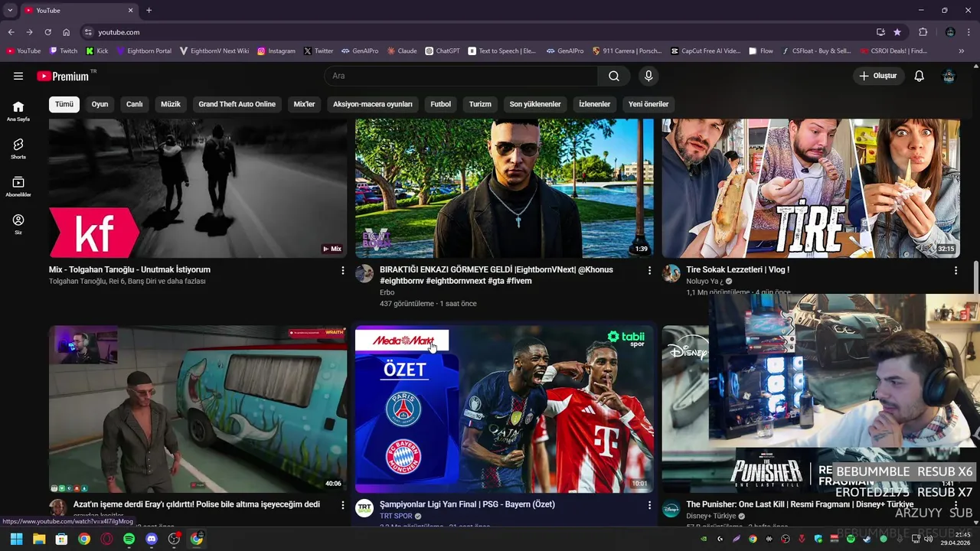Open the account avatar menu
980x551 pixels.
pyautogui.click(x=949, y=76)
